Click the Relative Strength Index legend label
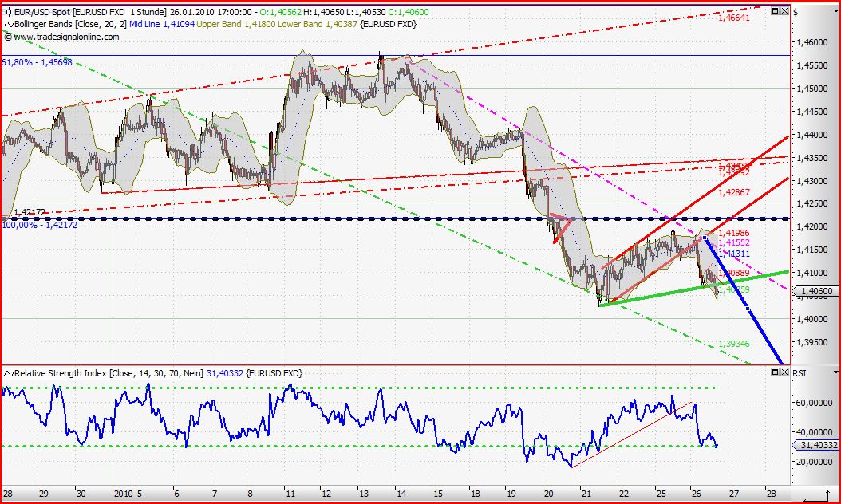This screenshot has width=841, height=504. pos(109,373)
